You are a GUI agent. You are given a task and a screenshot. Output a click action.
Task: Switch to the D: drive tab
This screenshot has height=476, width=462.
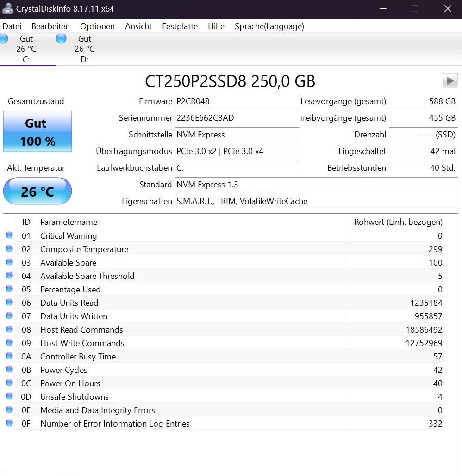(x=84, y=49)
